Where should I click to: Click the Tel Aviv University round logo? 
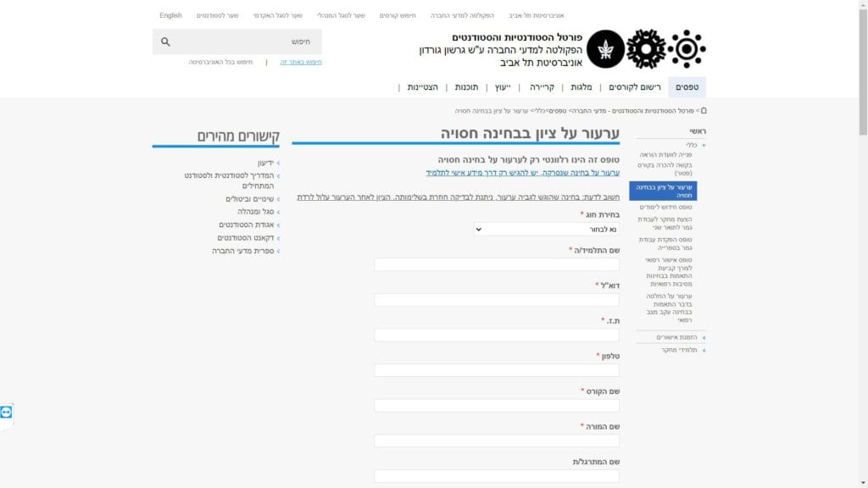tap(605, 49)
